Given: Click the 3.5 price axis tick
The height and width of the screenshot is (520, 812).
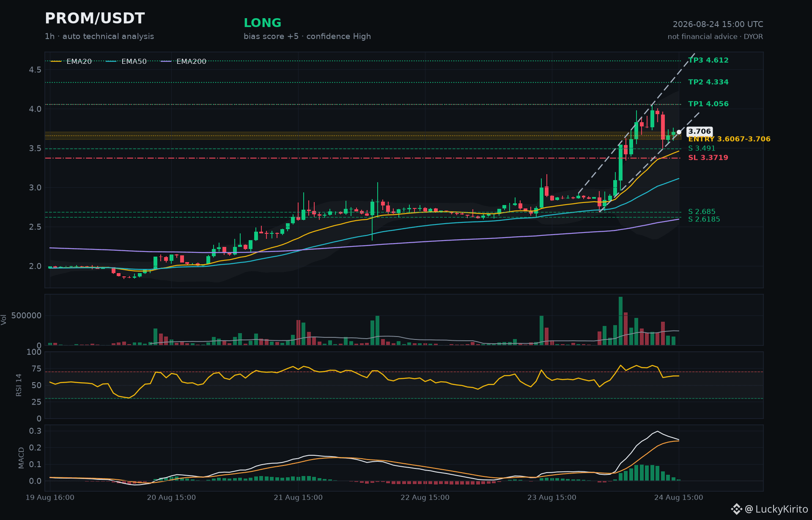Looking at the screenshot, I should pyautogui.click(x=35, y=148).
